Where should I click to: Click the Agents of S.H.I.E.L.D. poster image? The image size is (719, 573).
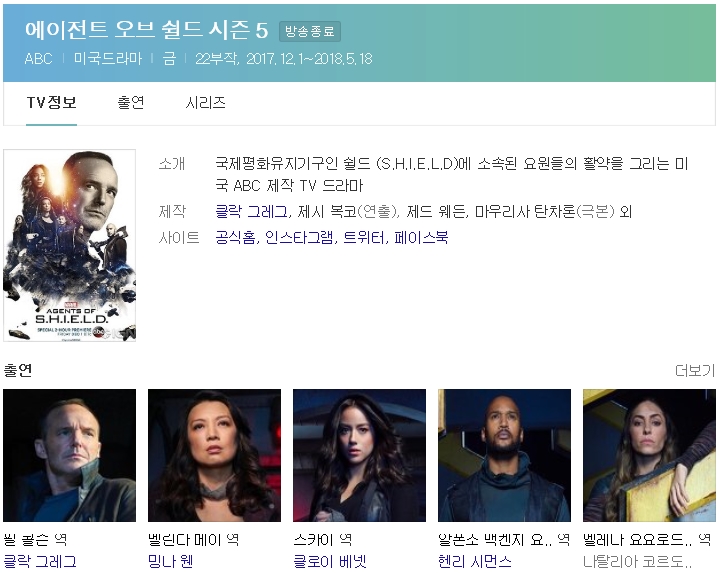[70, 245]
